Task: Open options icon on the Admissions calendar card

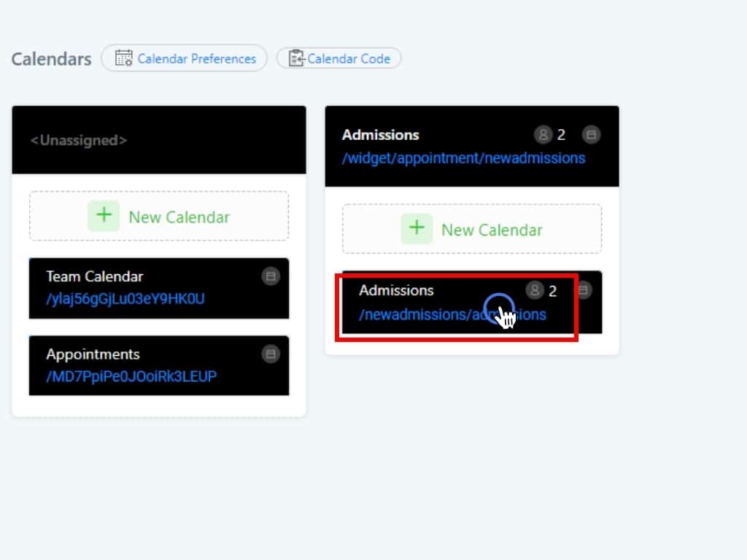Action: pos(584,291)
